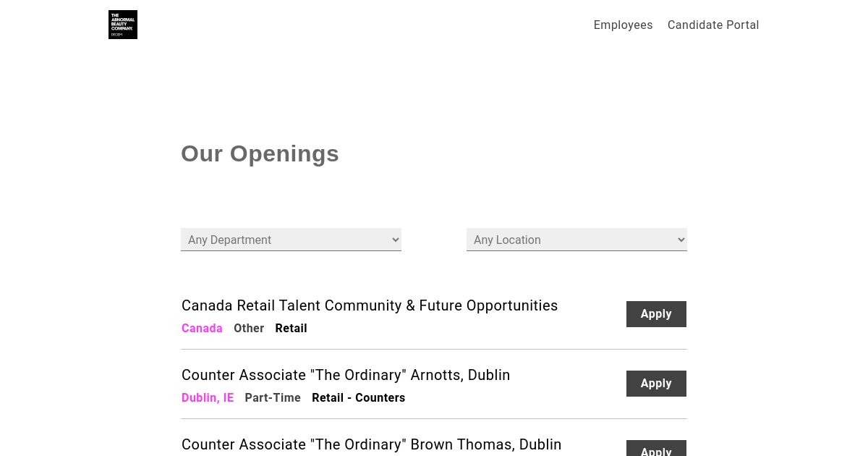Viewport: 868px width, 456px height.
Task: Open Counter Associate Brown Thomas, Dublin listing
Action: tap(371, 444)
